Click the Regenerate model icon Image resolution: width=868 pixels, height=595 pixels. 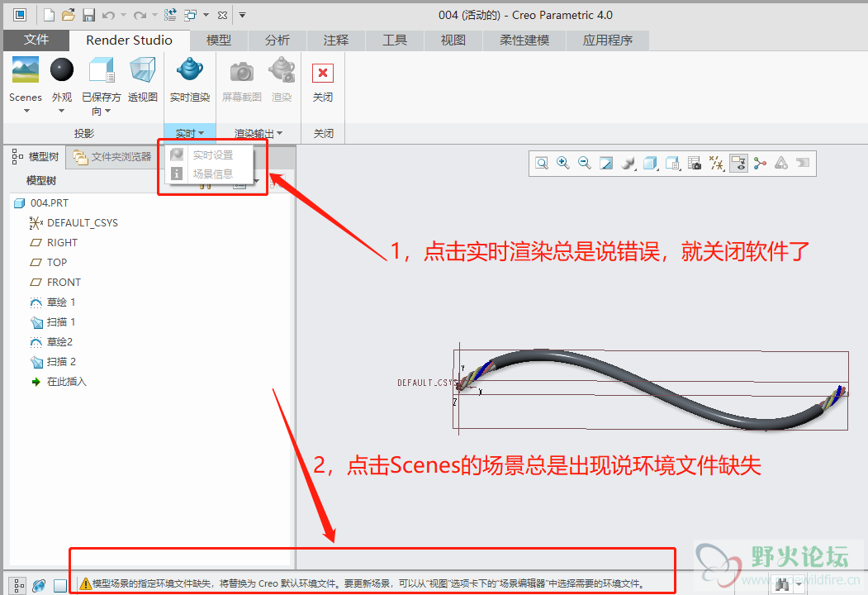point(170,15)
